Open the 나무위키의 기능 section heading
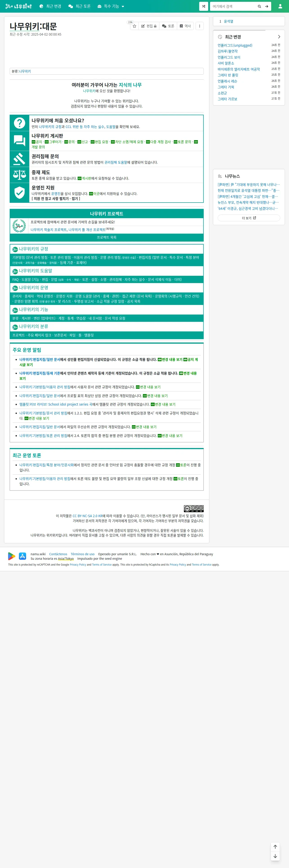Screen dimensions: 289x868 (x=33, y=310)
